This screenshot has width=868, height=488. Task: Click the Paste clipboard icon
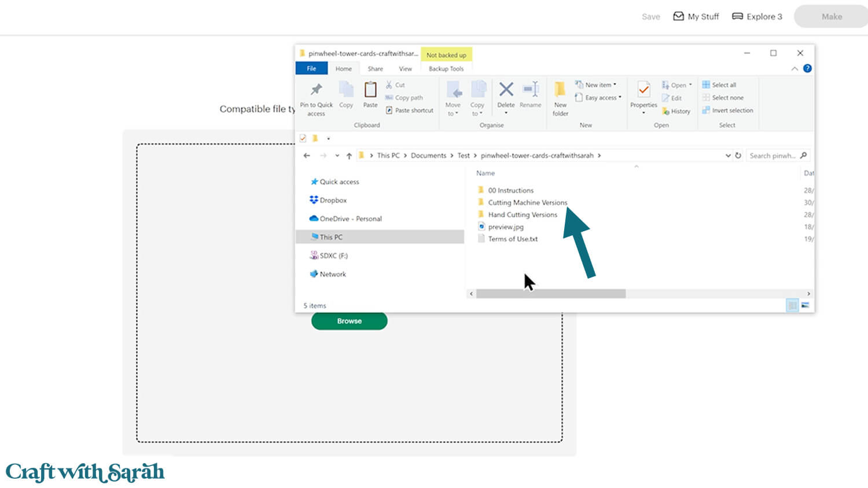tap(370, 90)
